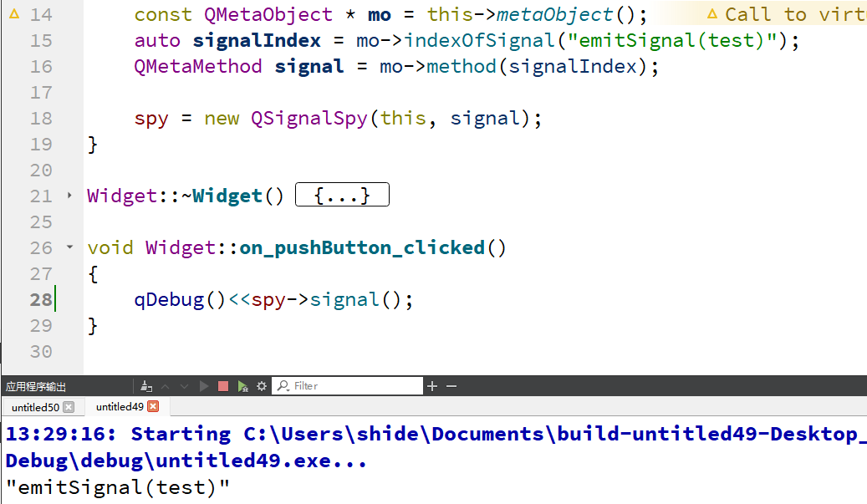Click the '应用程序输出' pane title

tap(36, 386)
